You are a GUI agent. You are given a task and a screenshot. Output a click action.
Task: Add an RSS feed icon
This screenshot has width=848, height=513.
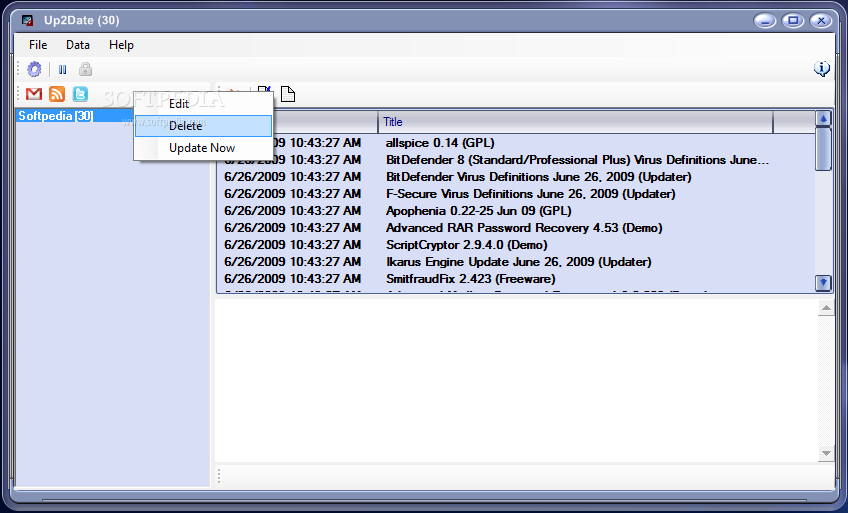pos(57,94)
